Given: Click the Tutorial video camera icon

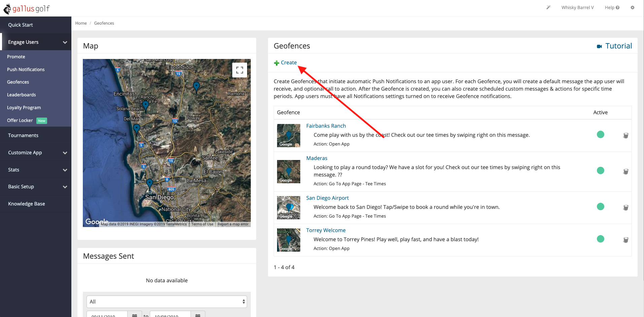Looking at the screenshot, I should point(600,46).
